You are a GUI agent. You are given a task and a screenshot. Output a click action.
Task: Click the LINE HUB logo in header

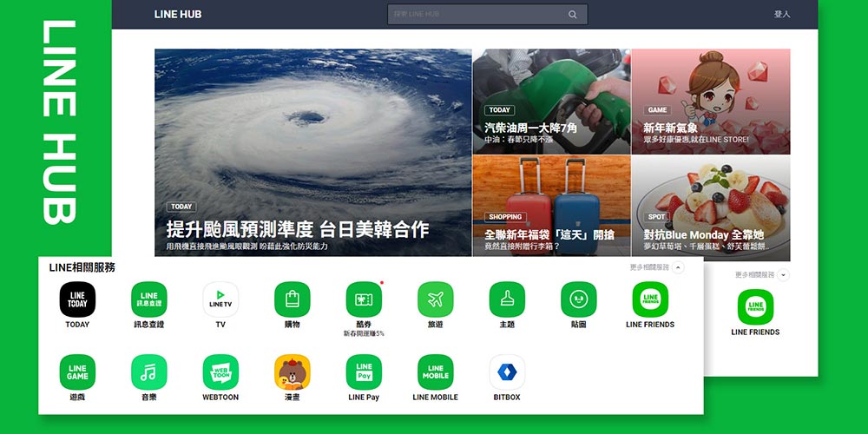(x=178, y=15)
